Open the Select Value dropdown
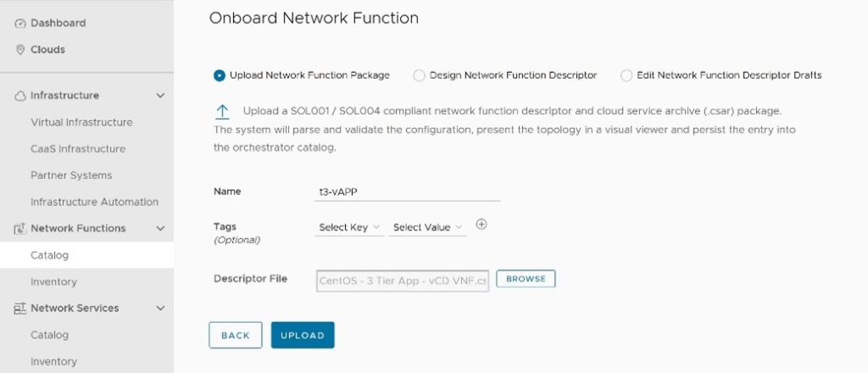The width and height of the screenshot is (868, 373). pyautogui.click(x=427, y=227)
